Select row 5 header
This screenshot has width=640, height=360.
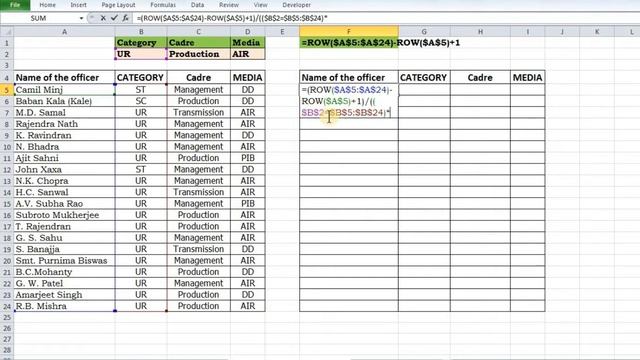click(7, 90)
